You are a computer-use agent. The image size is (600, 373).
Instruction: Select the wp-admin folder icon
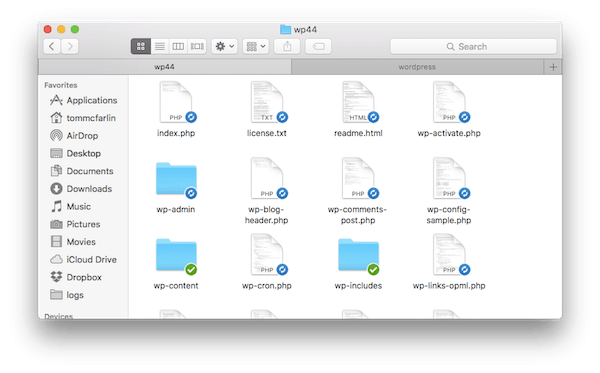pyautogui.click(x=176, y=180)
